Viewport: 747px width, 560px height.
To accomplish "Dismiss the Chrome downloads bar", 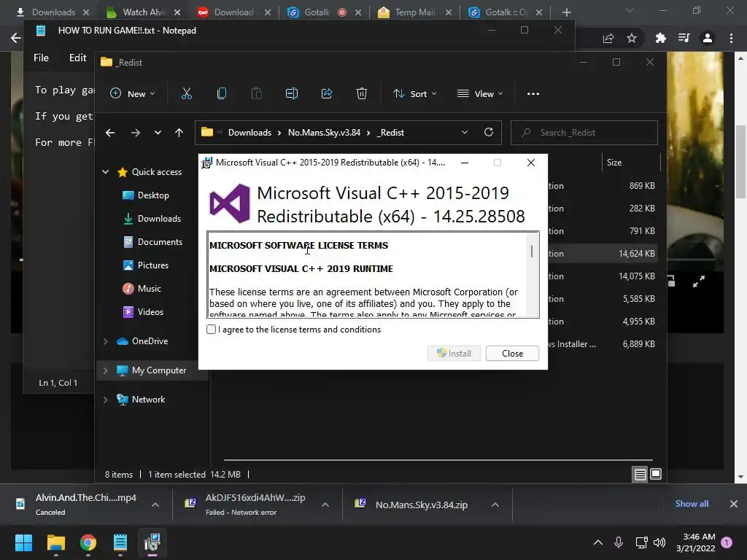I will point(734,504).
